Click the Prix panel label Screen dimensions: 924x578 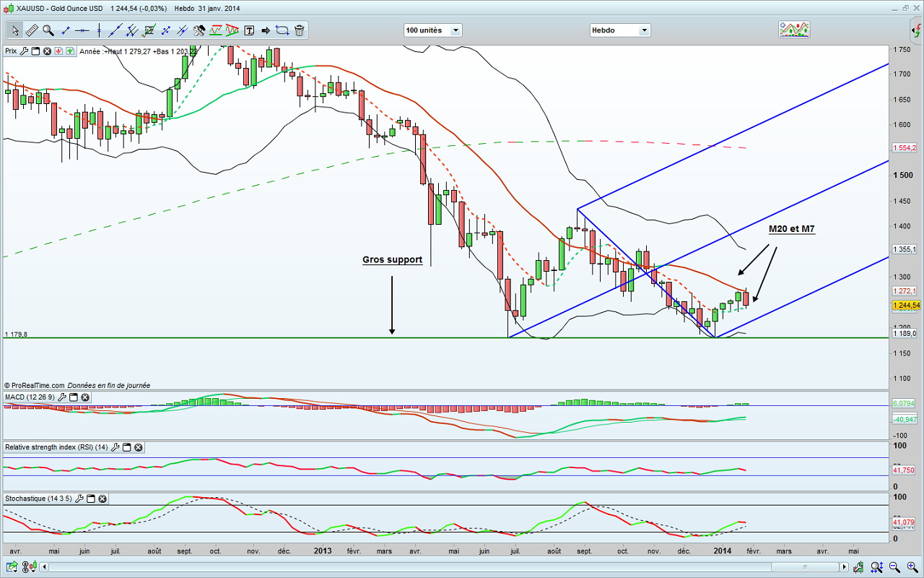tap(11, 51)
